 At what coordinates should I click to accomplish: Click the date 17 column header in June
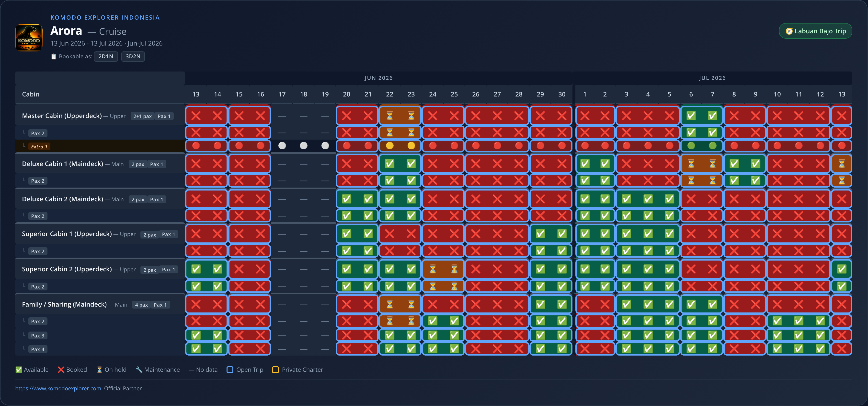coord(282,94)
